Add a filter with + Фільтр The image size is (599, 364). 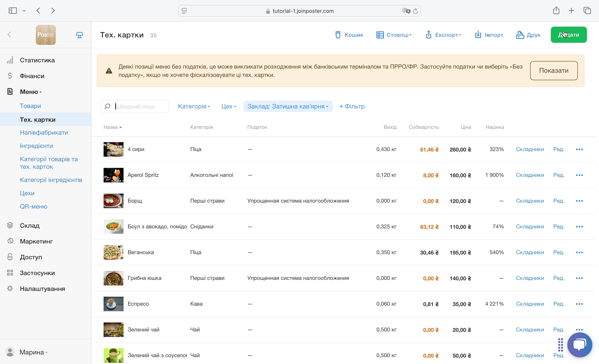352,106
